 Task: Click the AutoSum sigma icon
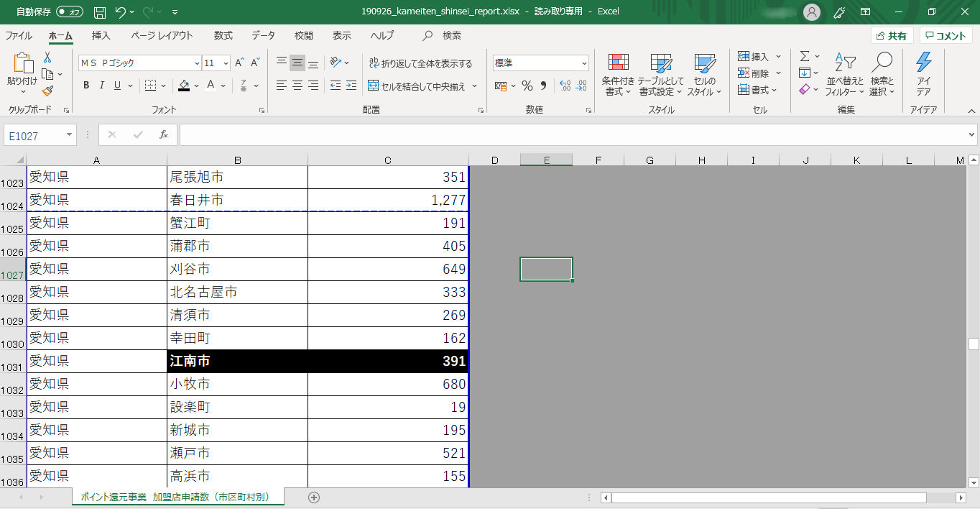[x=805, y=56]
